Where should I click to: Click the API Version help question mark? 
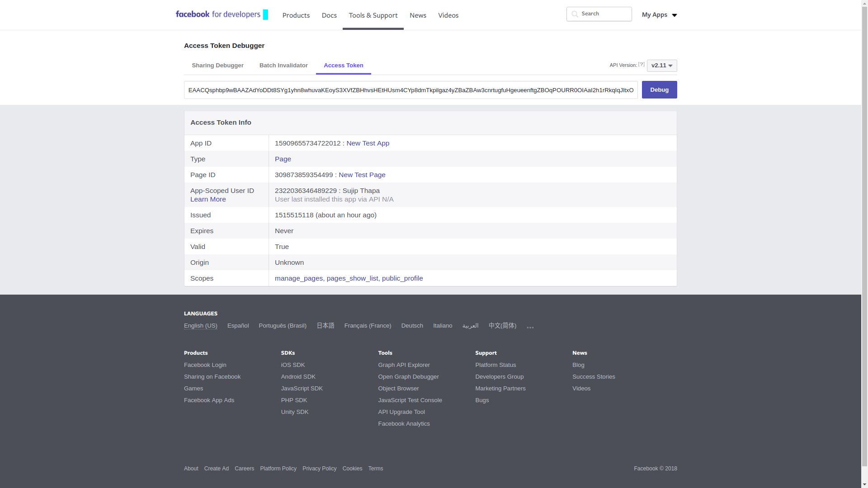coord(641,65)
